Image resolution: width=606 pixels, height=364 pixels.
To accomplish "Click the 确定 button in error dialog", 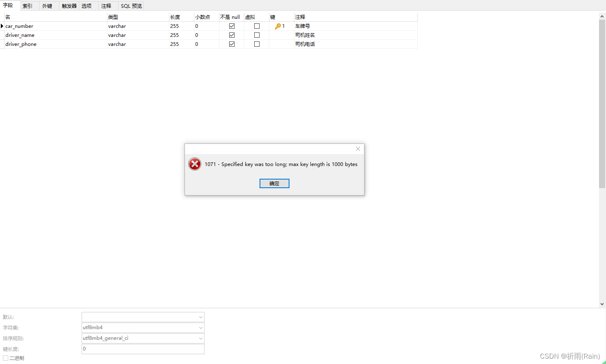I will click(274, 184).
